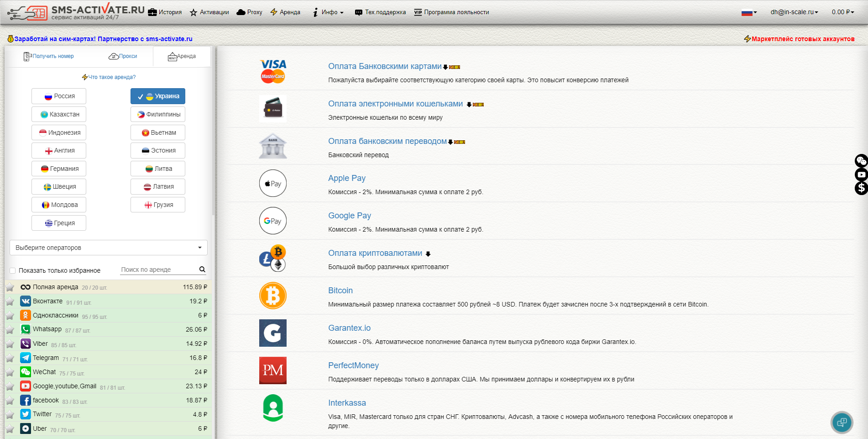Viewport: 868px width, 439px height.
Task: Favorite the Viber row star
Action: [10, 344]
